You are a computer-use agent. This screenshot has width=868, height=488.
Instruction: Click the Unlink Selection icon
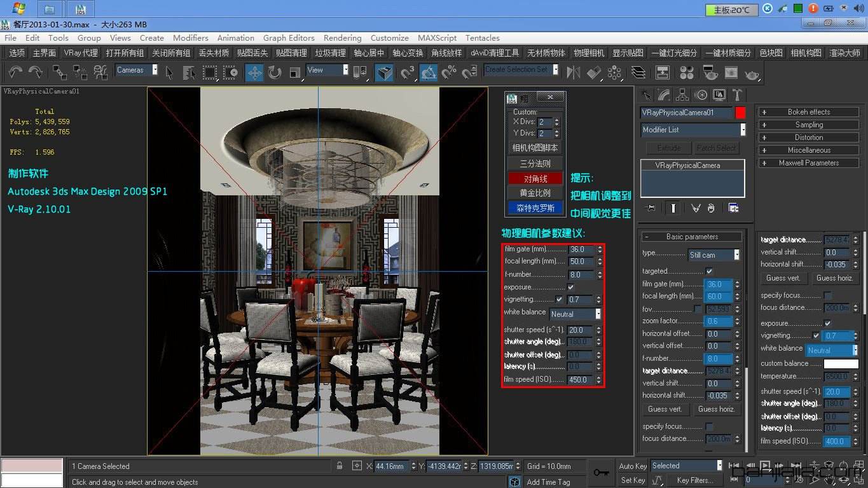pos(81,73)
